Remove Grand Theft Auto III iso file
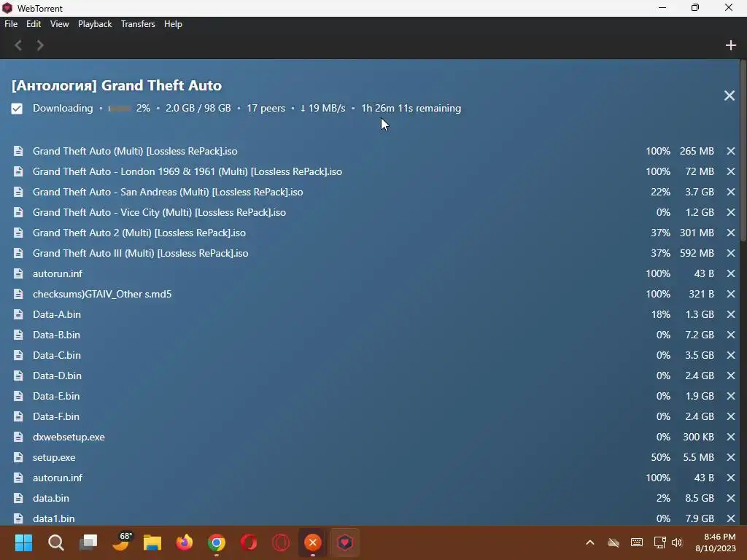 click(731, 253)
